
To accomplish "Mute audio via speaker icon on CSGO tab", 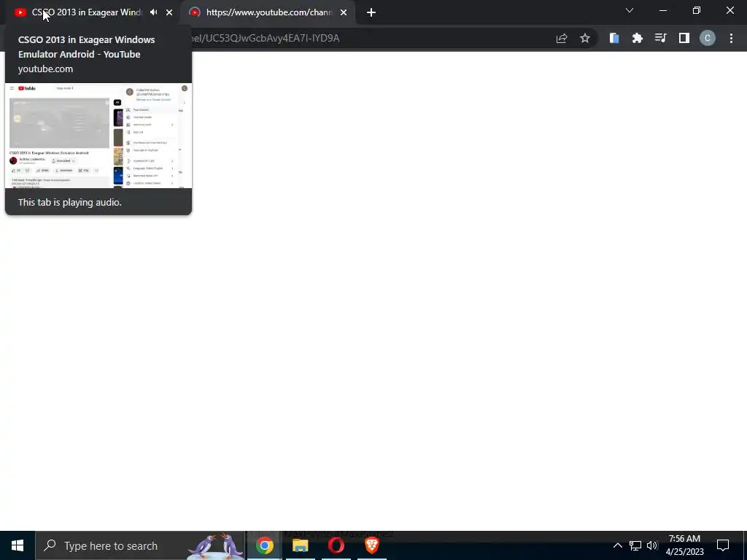I will [153, 12].
